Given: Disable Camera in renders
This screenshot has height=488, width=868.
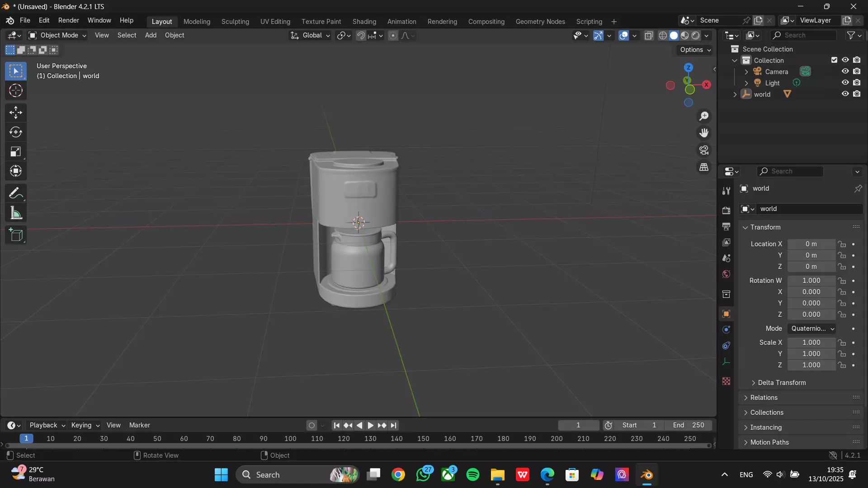Looking at the screenshot, I should tap(857, 71).
